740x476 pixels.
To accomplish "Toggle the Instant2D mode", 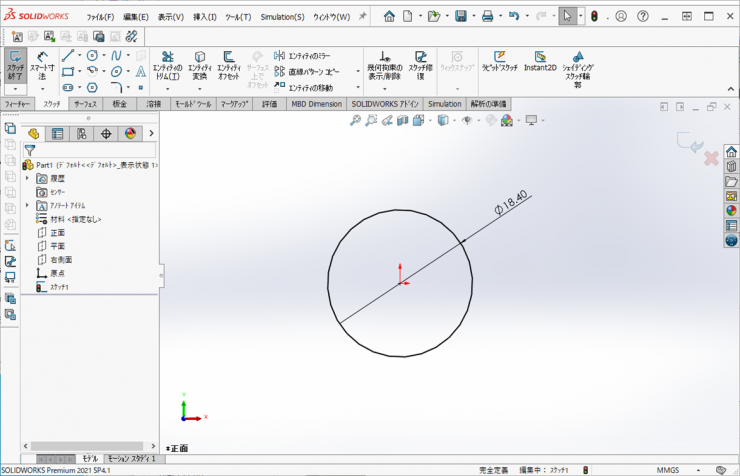I will click(541, 61).
